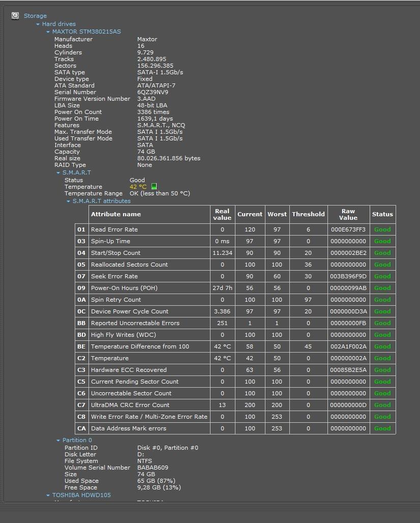Collapse the MAXTOR STM380215AS drive arrow
The image size is (420, 523).
(x=48, y=32)
